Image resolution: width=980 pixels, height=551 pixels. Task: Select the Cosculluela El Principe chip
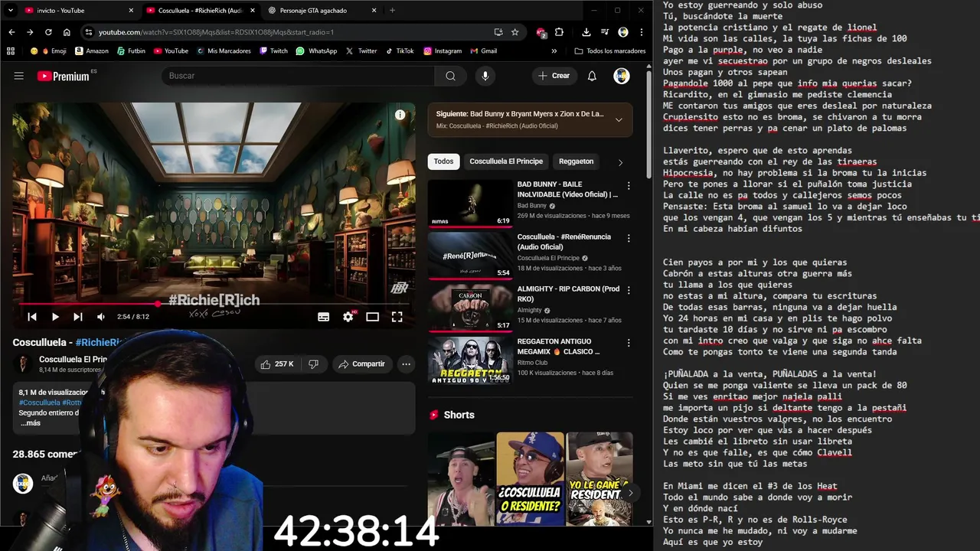point(506,161)
